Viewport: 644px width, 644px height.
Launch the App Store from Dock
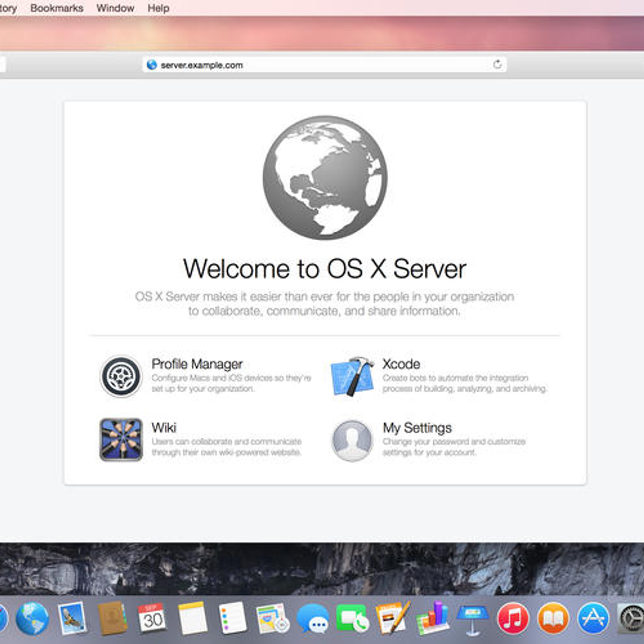click(593, 619)
